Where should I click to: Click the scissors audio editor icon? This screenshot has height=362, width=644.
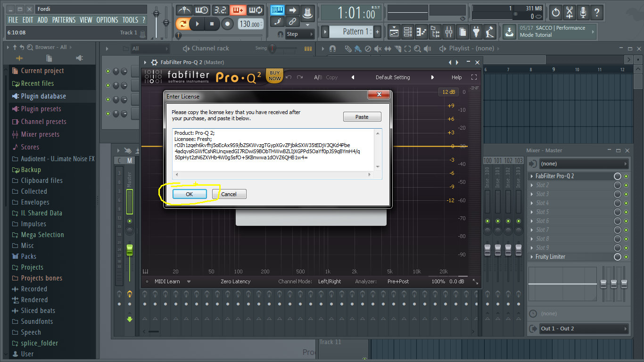pos(570,12)
